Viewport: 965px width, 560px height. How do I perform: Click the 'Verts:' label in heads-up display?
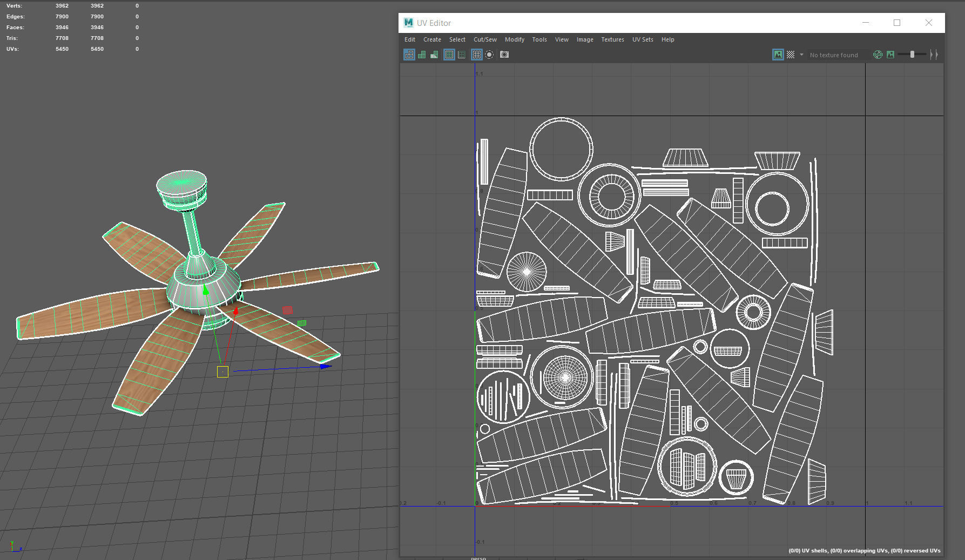pos(14,5)
